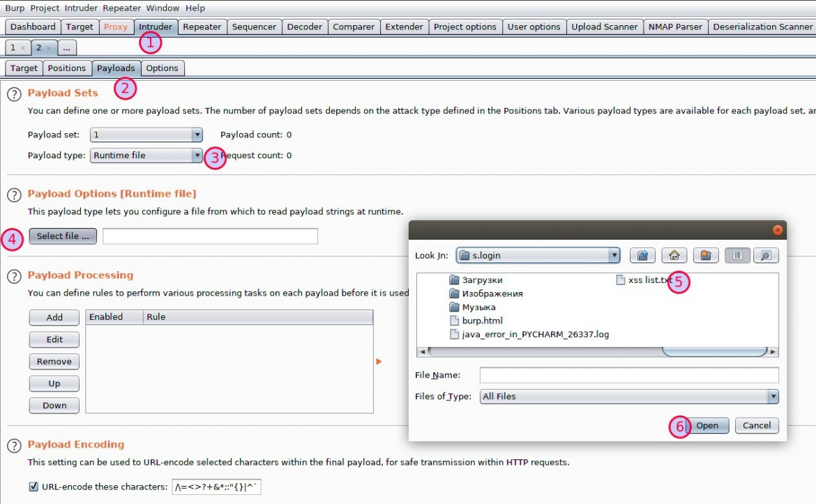Add a payload processing rule
The image size is (816, 504).
[54, 317]
